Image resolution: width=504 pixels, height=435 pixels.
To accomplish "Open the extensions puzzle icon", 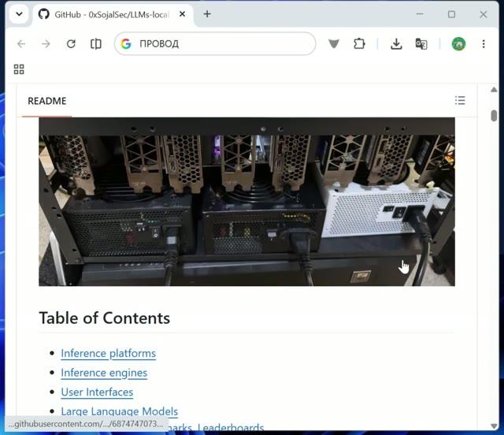I will click(x=359, y=44).
